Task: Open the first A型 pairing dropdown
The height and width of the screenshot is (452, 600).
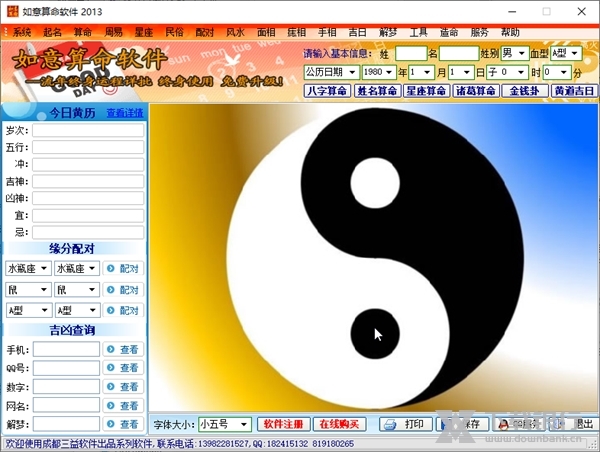Action: click(29, 310)
